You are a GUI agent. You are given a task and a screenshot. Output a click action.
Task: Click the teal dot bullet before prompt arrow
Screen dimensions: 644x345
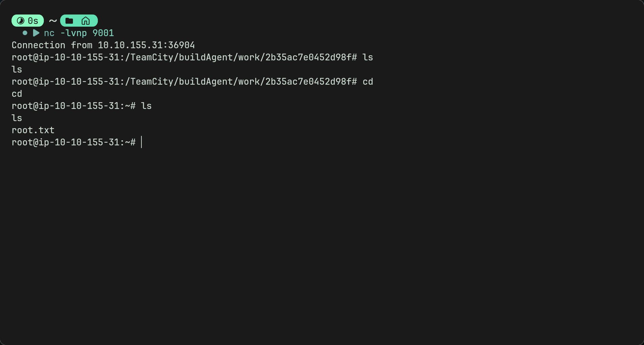[25, 33]
